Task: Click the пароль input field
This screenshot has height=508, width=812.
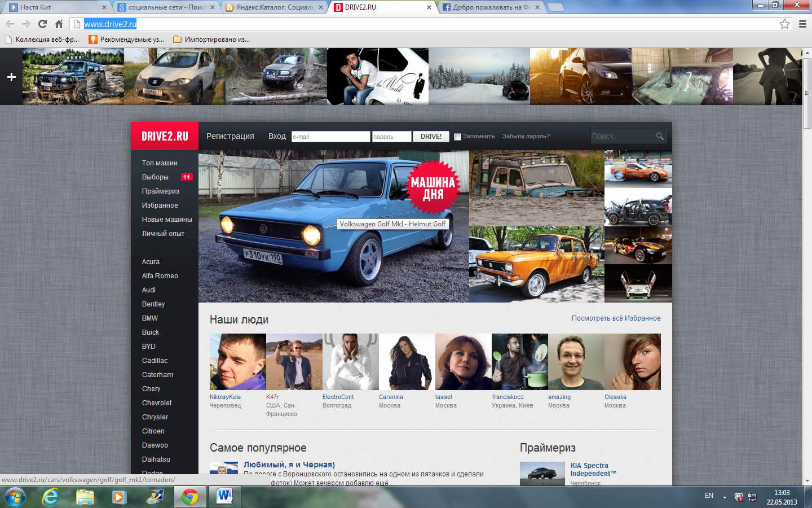Action: click(x=391, y=137)
